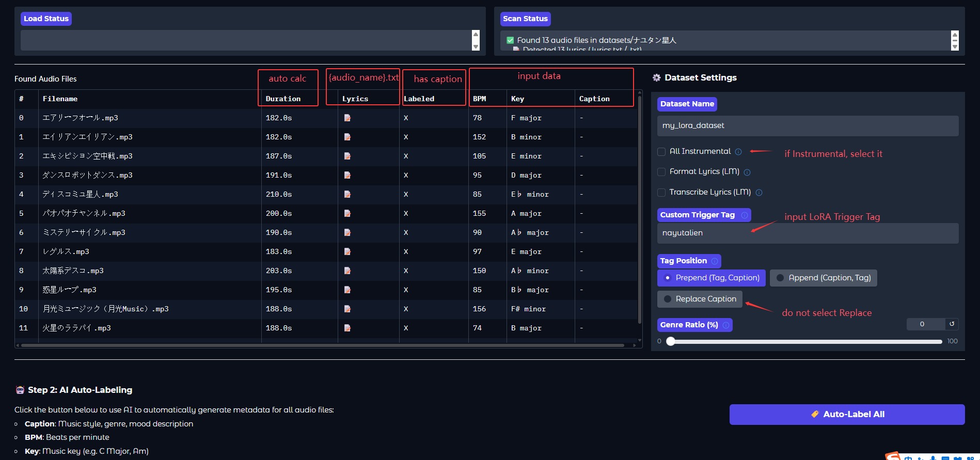This screenshot has width=980, height=460.
Task: Select filename エアリーフォール.mp3
Action: [81, 118]
